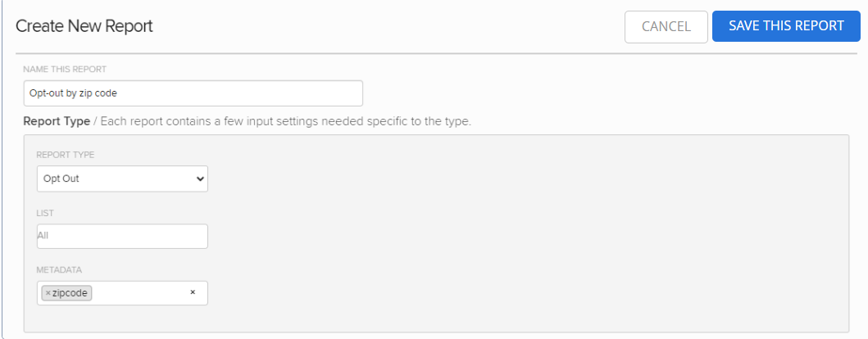Screen dimensions: 868x339
Task: Click the REPORT TYPE field label
Action: (66, 155)
